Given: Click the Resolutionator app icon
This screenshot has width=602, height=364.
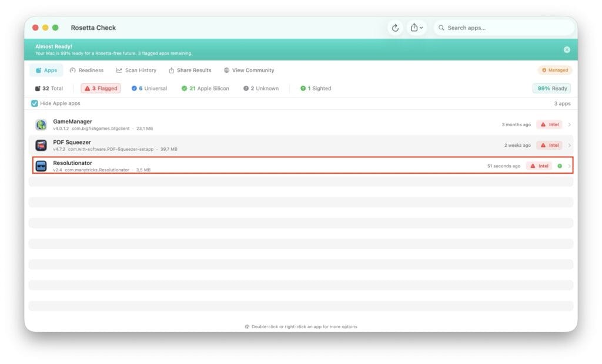Looking at the screenshot, I should pyautogui.click(x=41, y=166).
